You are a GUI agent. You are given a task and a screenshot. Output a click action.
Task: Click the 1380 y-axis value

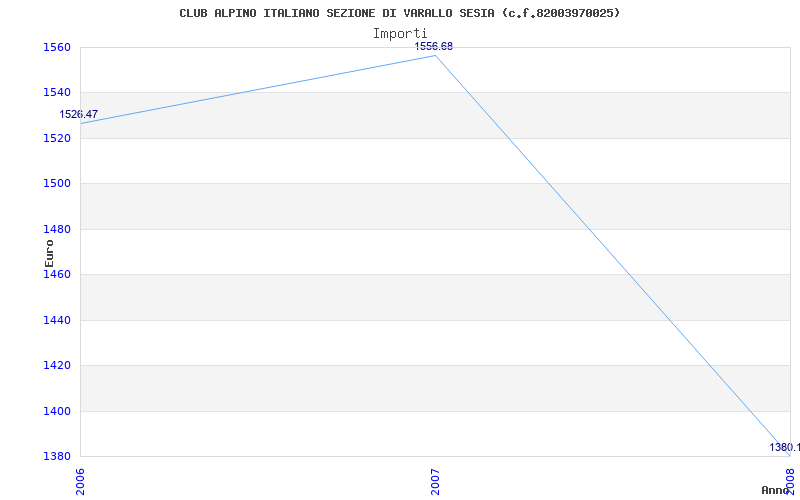[56, 456]
